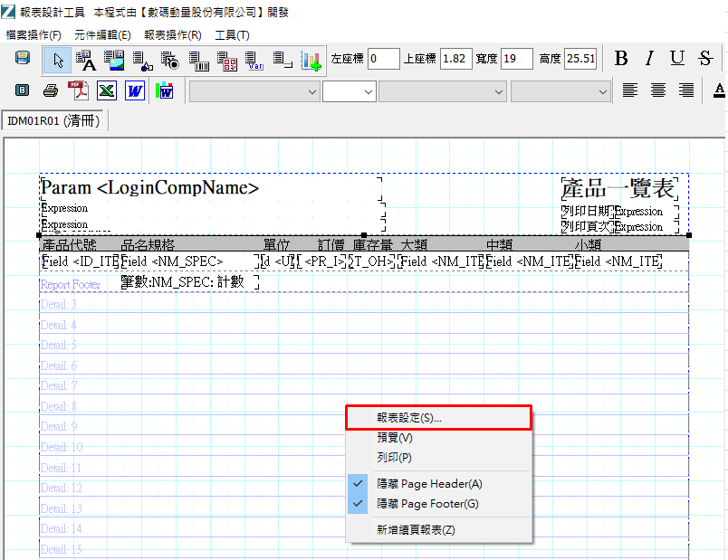Focus the 左座標 input field
728x560 pixels.
tap(384, 59)
